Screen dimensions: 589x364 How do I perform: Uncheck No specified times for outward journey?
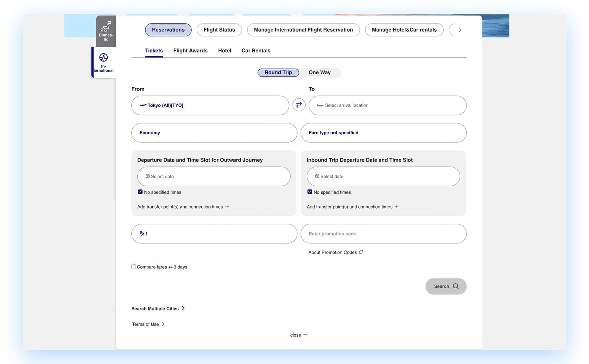click(x=140, y=192)
